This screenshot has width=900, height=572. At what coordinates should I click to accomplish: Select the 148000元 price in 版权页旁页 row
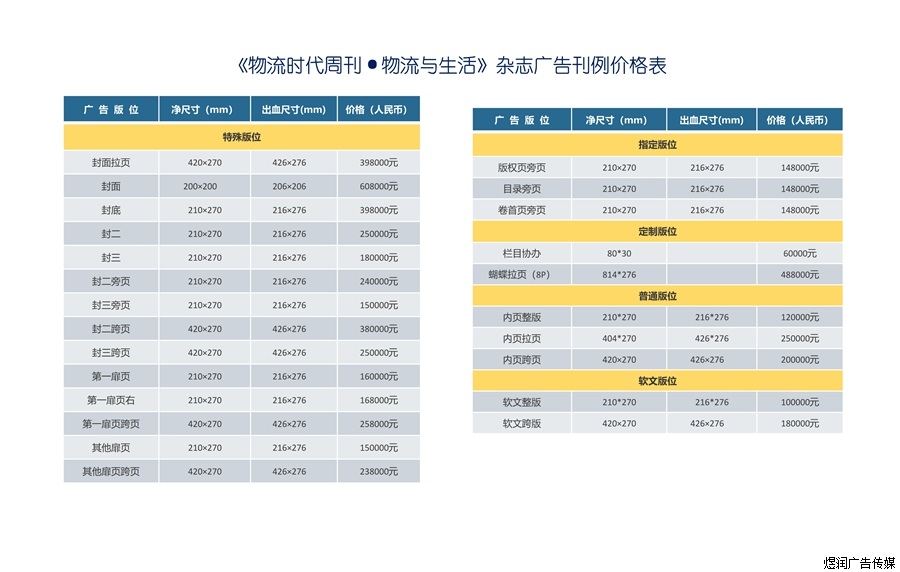pyautogui.click(x=800, y=168)
